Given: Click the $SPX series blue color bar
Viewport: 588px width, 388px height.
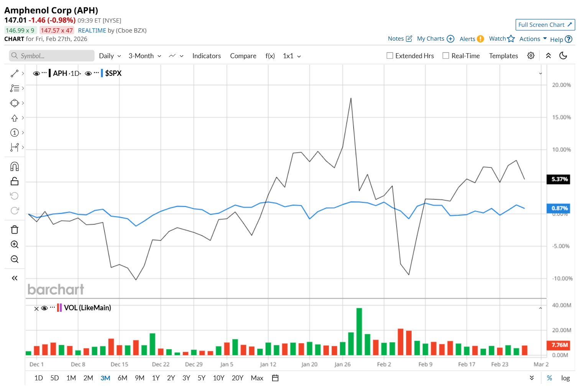Looking at the screenshot, I should click(x=102, y=73).
